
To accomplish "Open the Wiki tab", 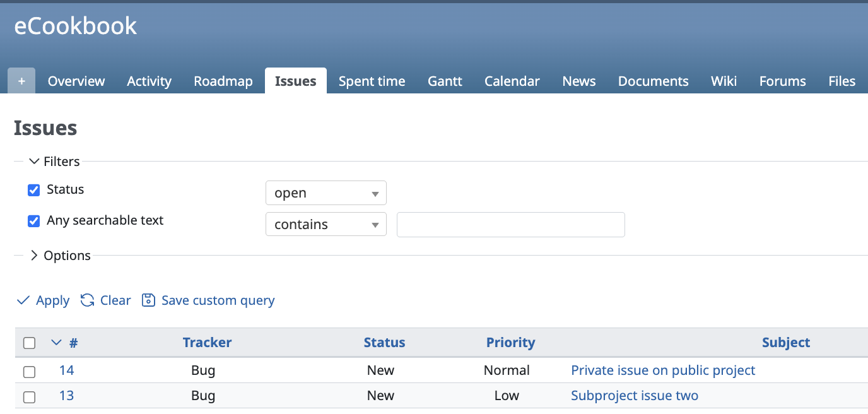I will click(724, 81).
